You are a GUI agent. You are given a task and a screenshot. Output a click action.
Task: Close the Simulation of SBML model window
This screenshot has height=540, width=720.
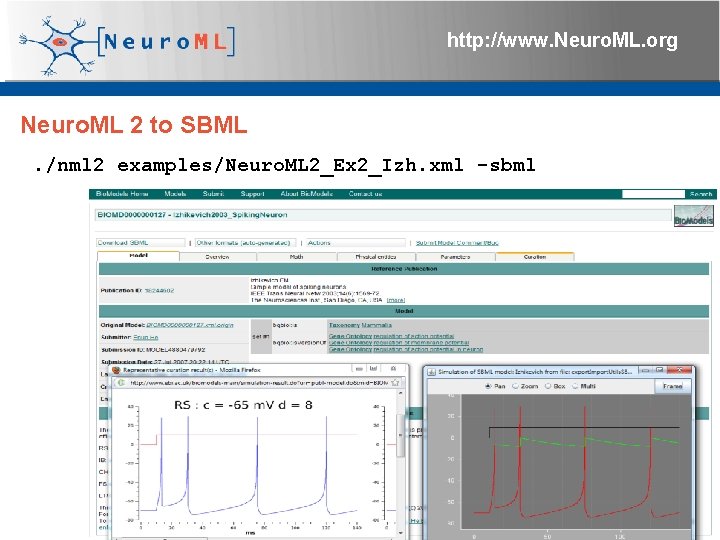coord(680,370)
